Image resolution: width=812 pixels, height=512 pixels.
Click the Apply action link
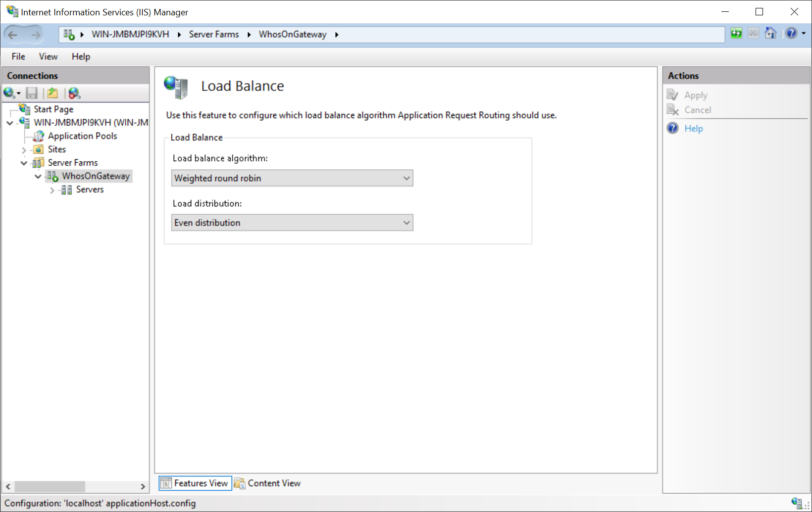coord(696,95)
